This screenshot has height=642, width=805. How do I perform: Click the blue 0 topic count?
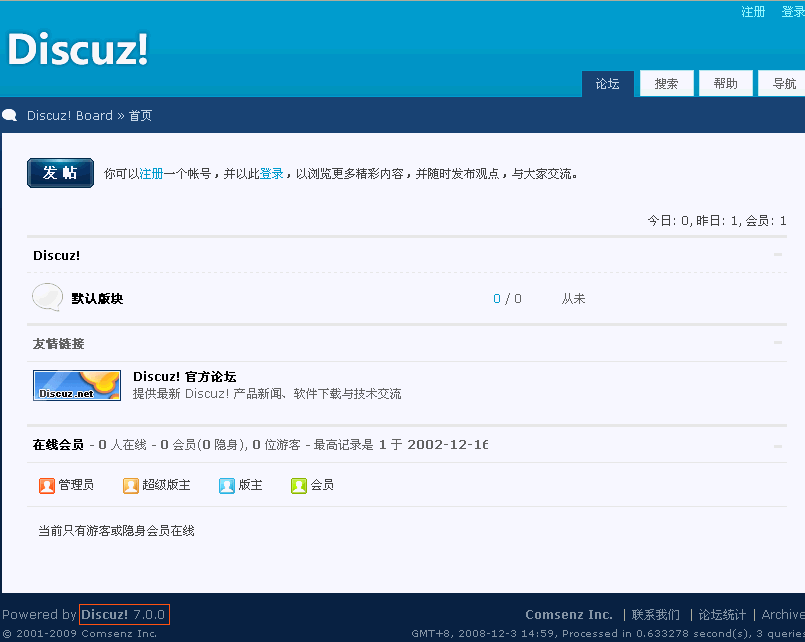pyautogui.click(x=497, y=299)
